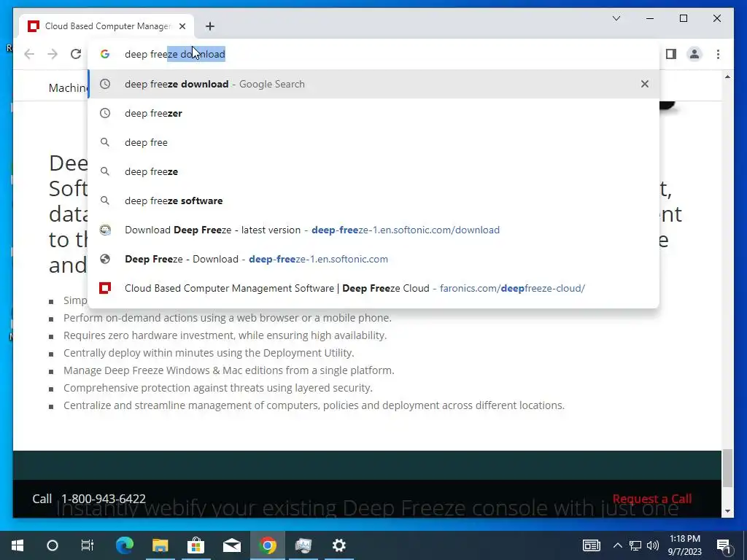Open Cortana search circle on taskbar
The image size is (747, 560).
coord(53,545)
